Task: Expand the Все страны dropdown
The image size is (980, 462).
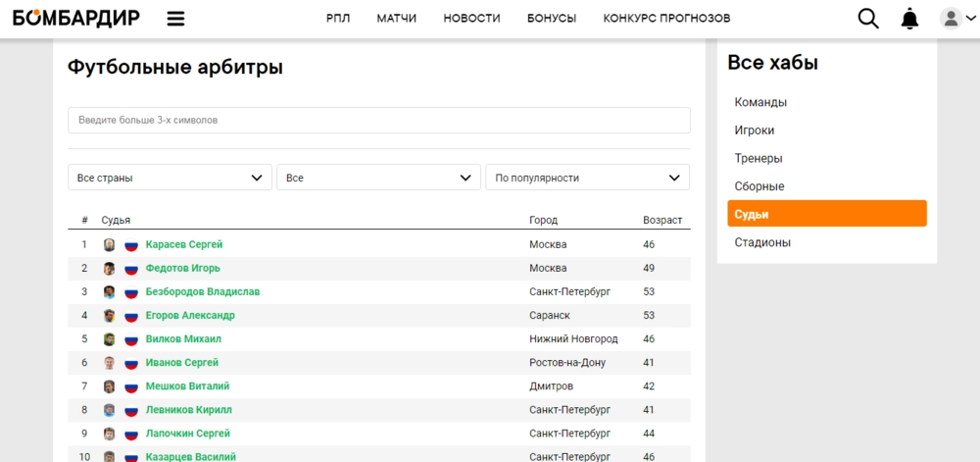Action: (x=170, y=178)
